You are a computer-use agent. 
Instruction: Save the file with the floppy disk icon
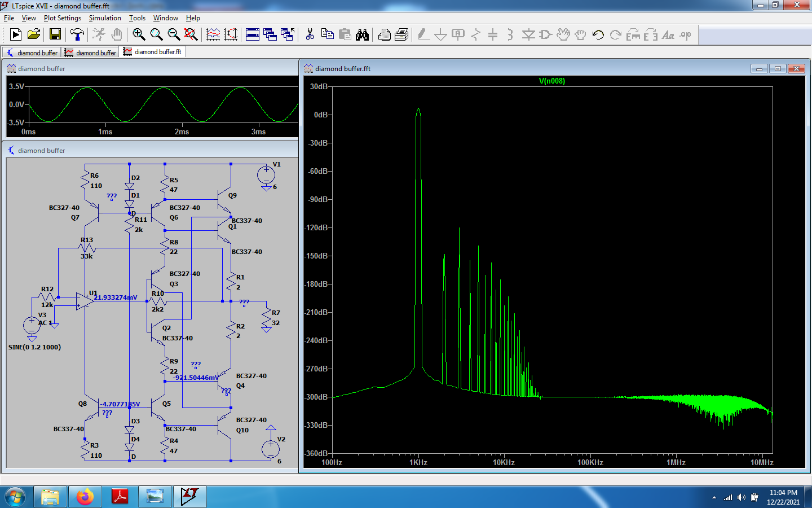click(x=55, y=35)
